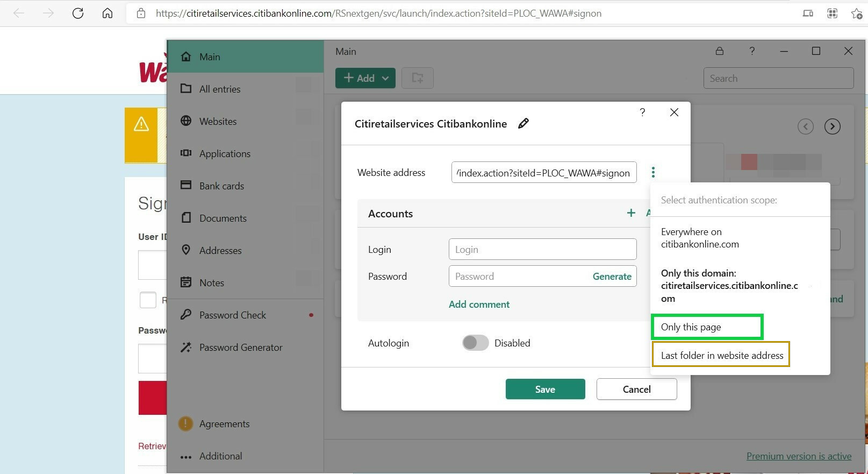This screenshot has height=474, width=868.
Task: Click the globe icon beside Websites
Action: (186, 121)
